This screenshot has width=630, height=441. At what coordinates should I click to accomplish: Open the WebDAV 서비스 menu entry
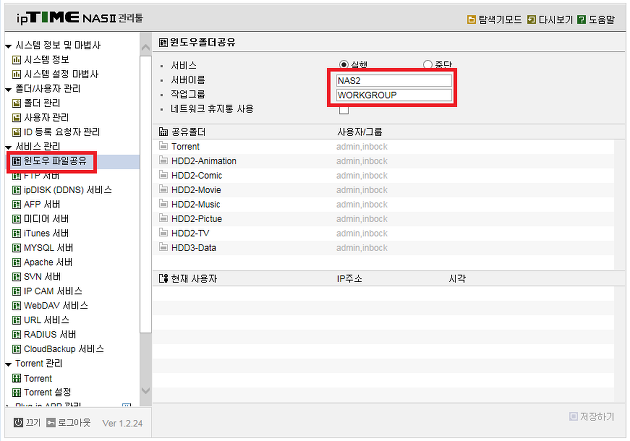coord(55,306)
